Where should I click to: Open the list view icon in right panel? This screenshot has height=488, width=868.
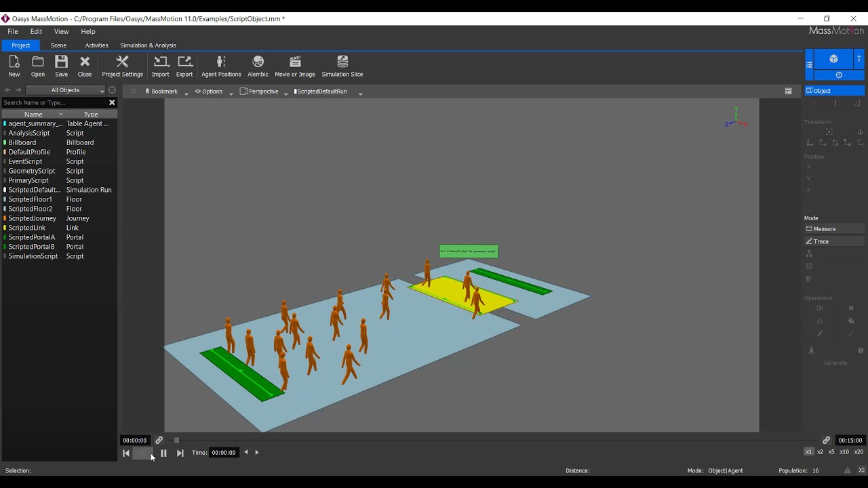tap(809, 64)
